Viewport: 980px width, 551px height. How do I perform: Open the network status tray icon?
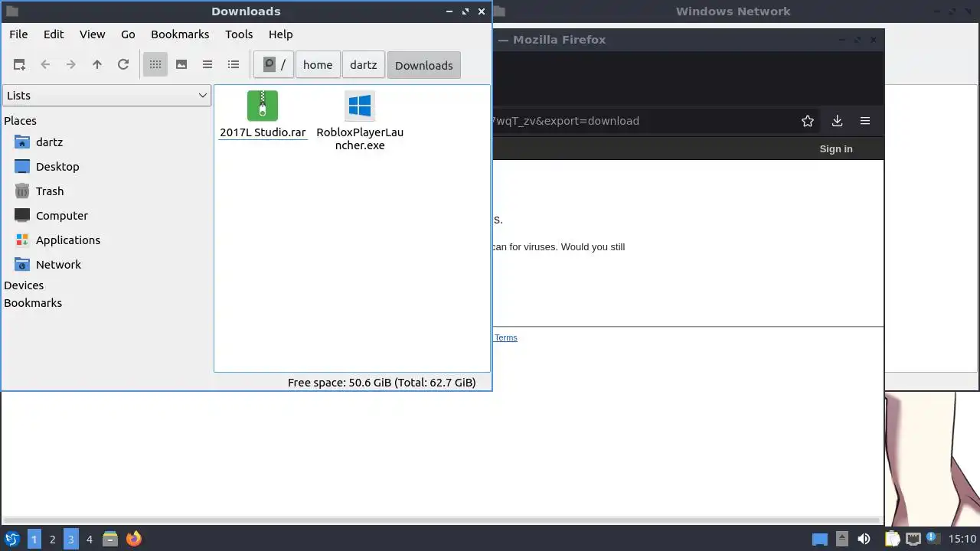click(x=913, y=540)
